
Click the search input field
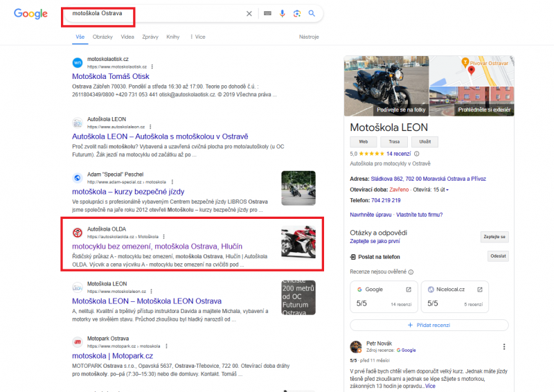154,13
